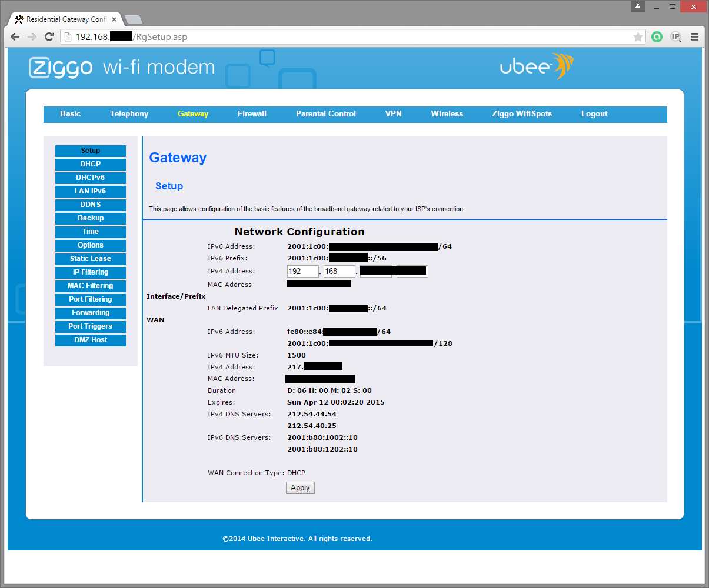Go to LAN IPv6 settings
The height and width of the screenshot is (588, 709).
pos(91,191)
